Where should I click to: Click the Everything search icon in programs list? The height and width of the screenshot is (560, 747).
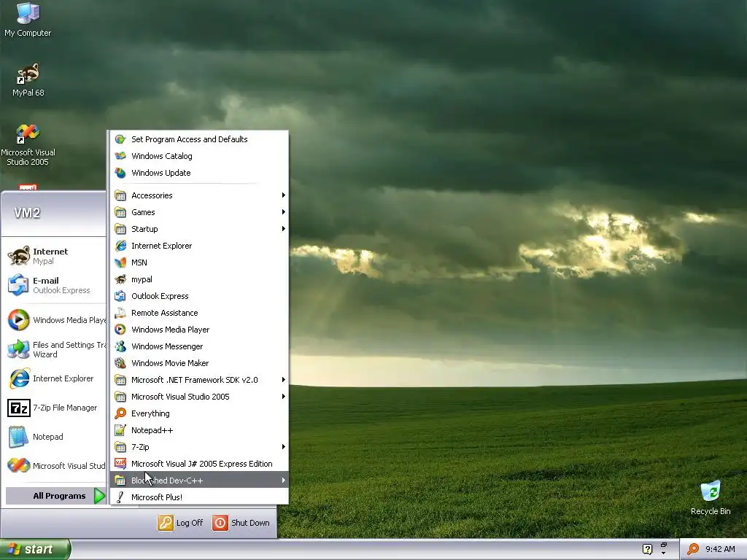(x=120, y=413)
